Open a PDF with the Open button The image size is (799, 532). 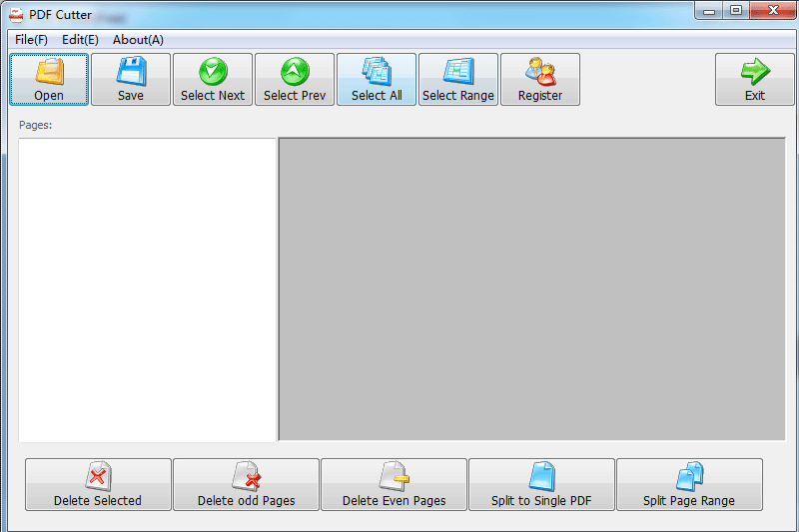[x=49, y=80]
